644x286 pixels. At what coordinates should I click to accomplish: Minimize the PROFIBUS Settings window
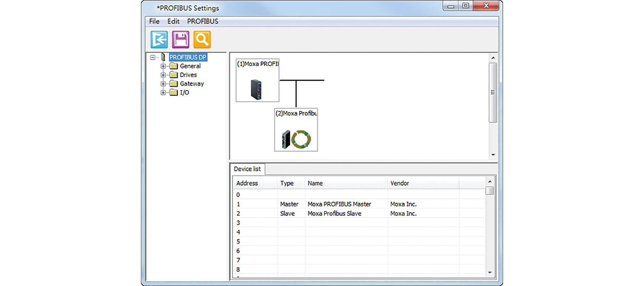click(x=451, y=6)
